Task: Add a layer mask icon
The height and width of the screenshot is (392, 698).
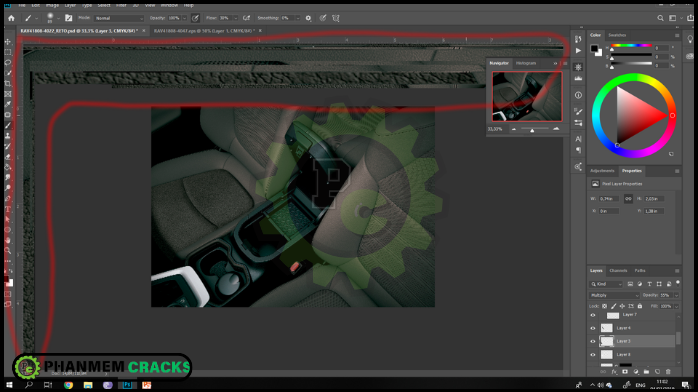Action: (625, 372)
